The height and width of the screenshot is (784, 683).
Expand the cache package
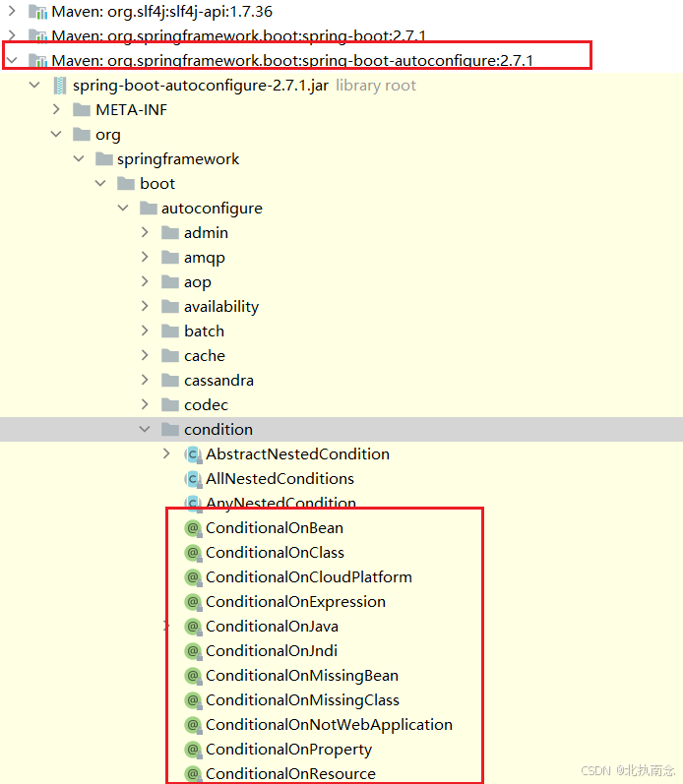click(x=145, y=355)
